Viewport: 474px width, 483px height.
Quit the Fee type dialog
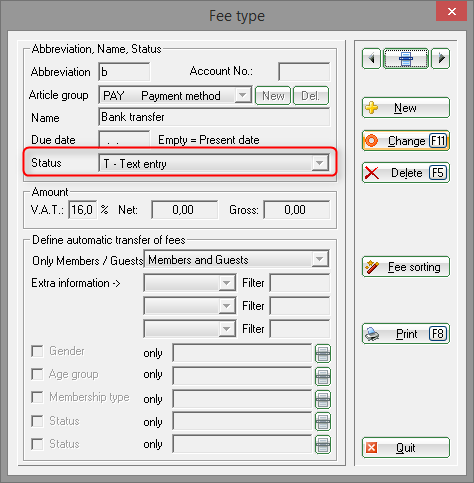[406, 448]
